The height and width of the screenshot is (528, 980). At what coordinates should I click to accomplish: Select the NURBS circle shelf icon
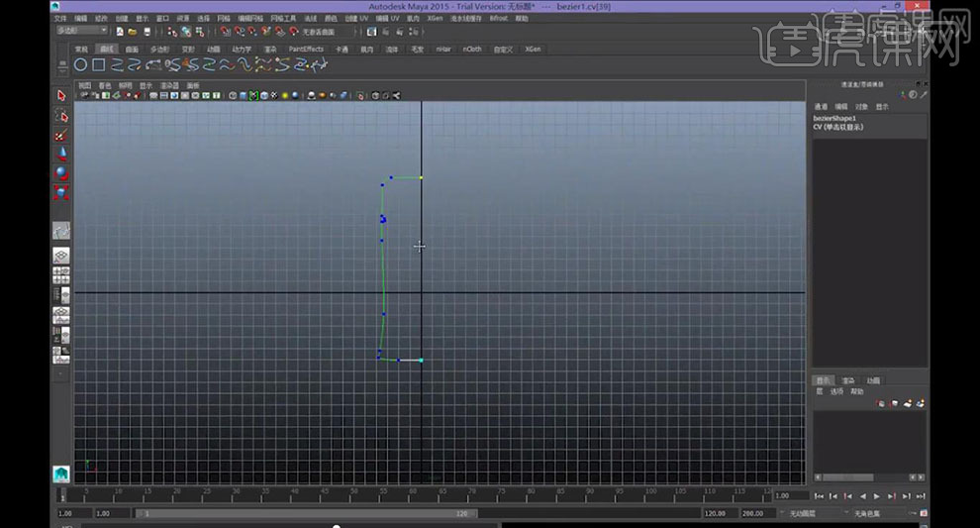(x=80, y=64)
